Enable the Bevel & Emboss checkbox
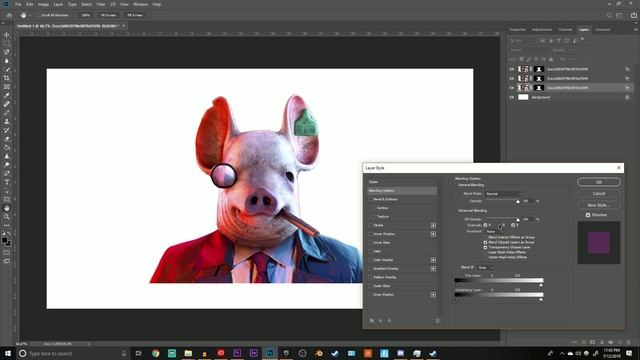 371,199
